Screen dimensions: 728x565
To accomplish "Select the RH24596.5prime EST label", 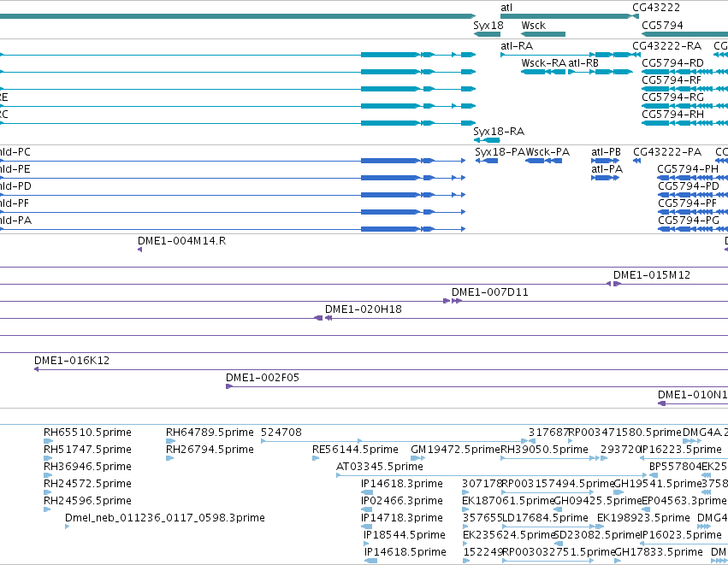I will 87,502.
